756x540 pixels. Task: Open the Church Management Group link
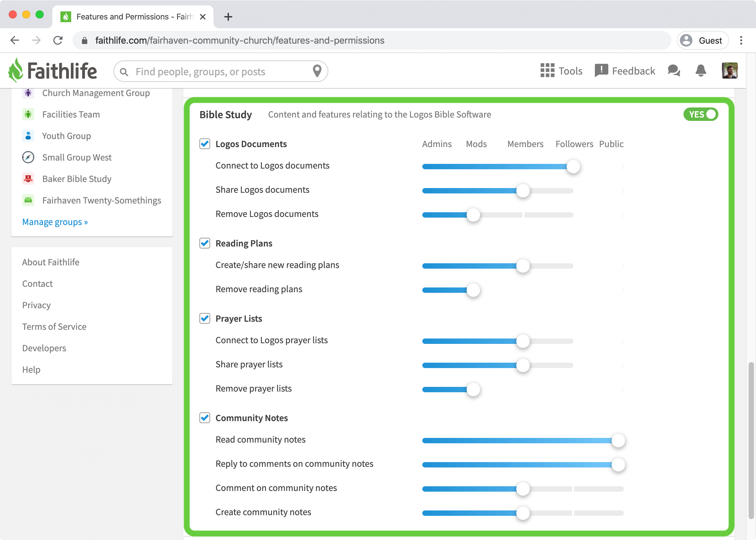click(96, 93)
